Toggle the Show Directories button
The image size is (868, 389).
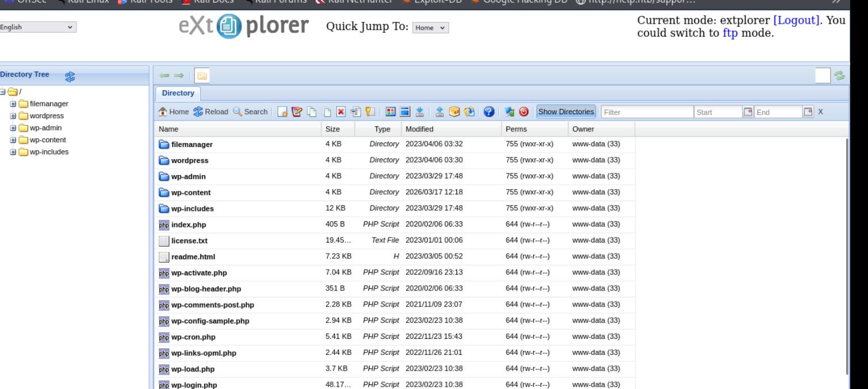point(565,112)
